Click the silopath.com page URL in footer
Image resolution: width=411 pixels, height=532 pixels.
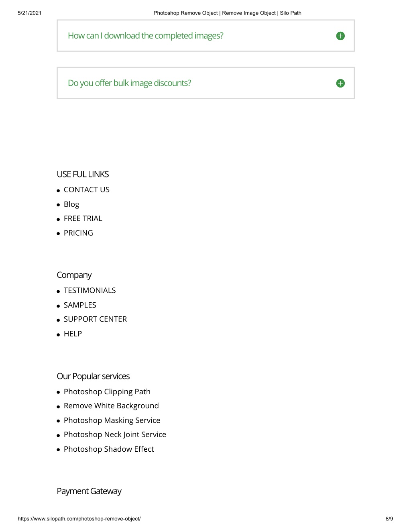pyautogui.click(x=79, y=519)
